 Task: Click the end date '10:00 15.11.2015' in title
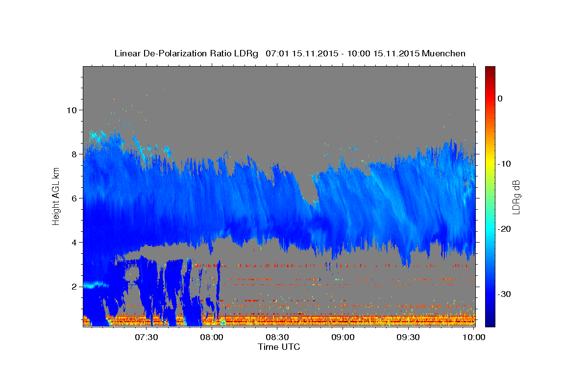[383, 53]
